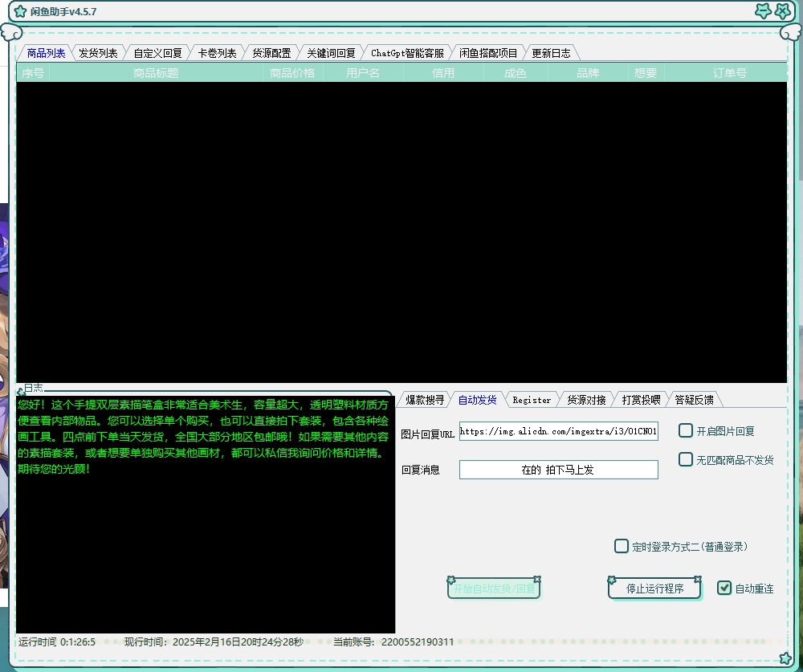Click the 开始自动发货/回复 button
The height and width of the screenshot is (672, 803).
tap(494, 589)
